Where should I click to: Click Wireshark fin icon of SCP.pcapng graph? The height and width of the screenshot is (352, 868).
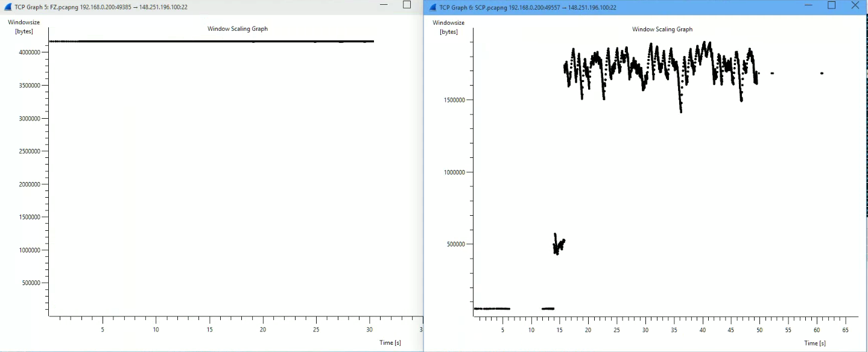432,7
